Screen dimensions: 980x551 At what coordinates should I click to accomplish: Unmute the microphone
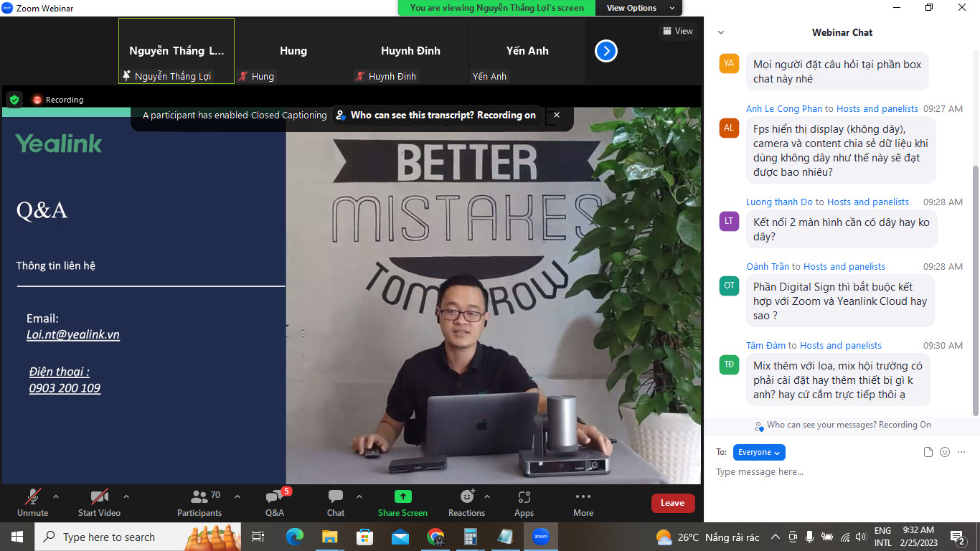coord(32,497)
